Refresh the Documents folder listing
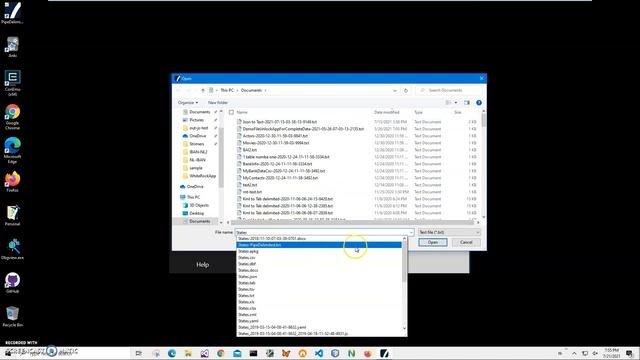The image size is (640, 360). tap(406, 90)
